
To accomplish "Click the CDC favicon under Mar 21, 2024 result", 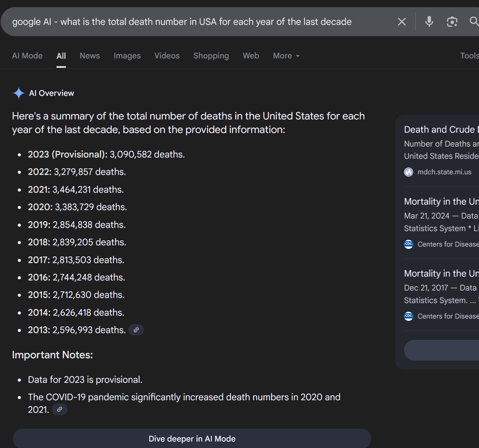I will pos(409,244).
